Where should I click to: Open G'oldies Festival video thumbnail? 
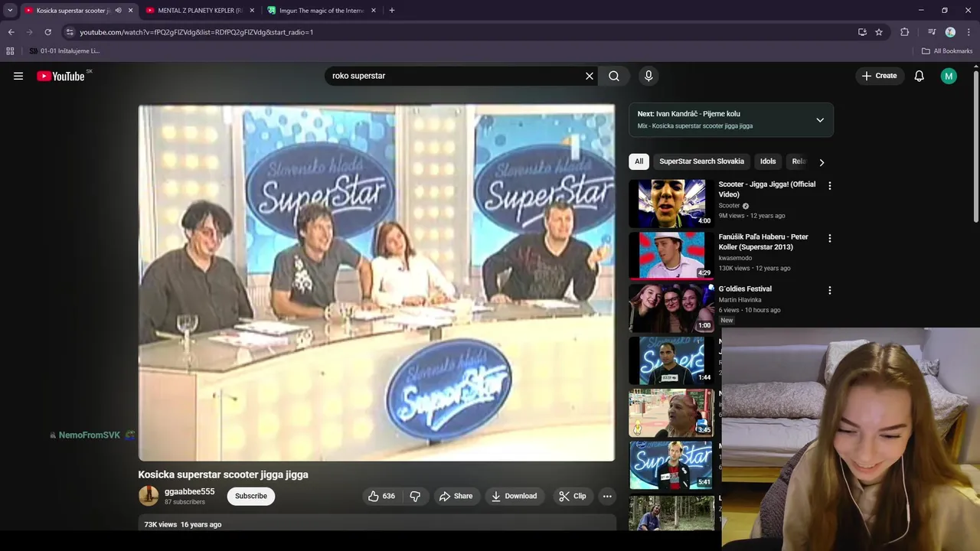coord(671,307)
